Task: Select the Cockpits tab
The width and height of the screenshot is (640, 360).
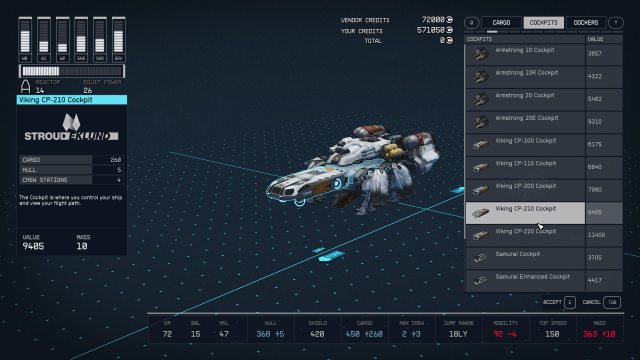Action: click(544, 22)
